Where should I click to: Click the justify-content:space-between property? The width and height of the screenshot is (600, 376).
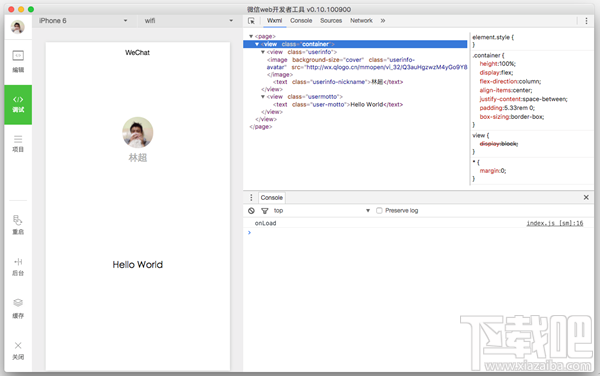click(x=523, y=99)
